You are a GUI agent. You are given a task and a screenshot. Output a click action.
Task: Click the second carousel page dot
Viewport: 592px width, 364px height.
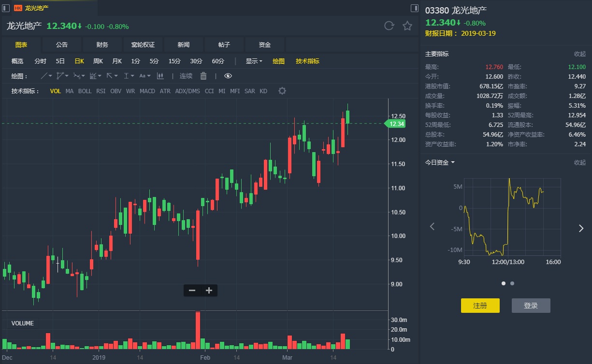pyautogui.click(x=512, y=283)
